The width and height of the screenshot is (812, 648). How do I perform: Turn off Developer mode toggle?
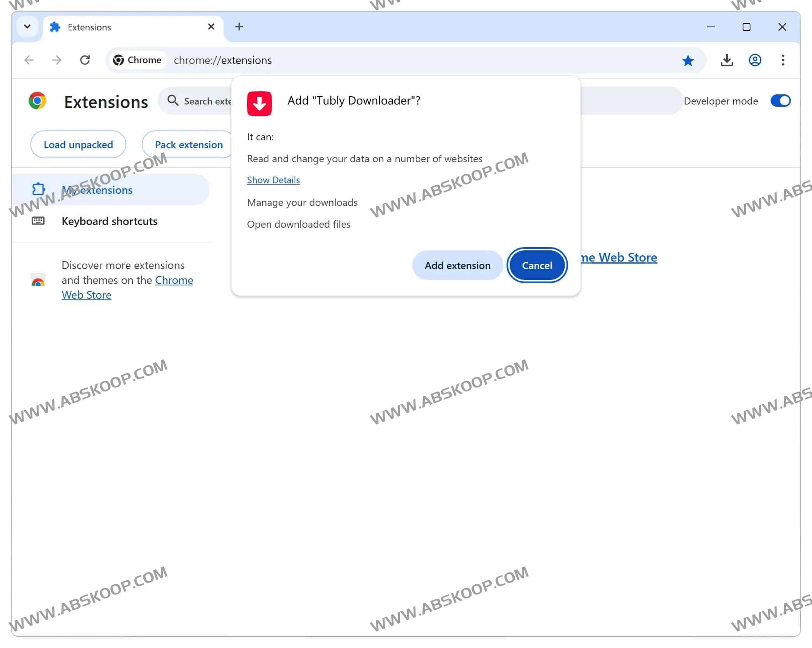780,101
